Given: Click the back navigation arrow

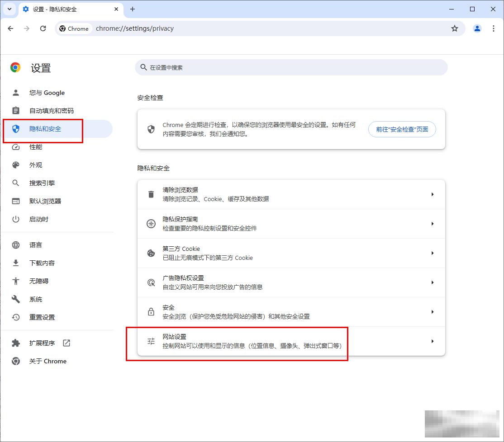Looking at the screenshot, I should coord(11,28).
